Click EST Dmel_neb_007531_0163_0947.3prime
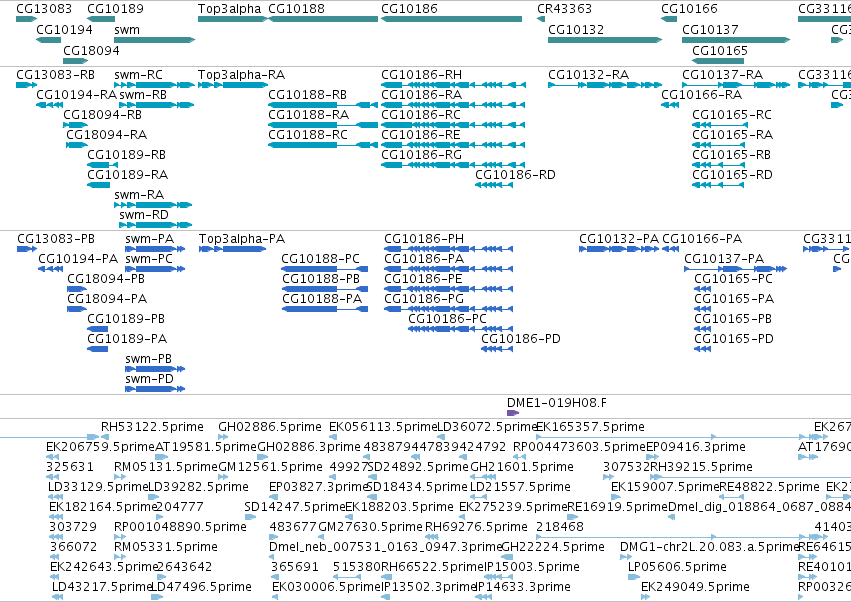This screenshot has height=602, width=851. point(385,547)
